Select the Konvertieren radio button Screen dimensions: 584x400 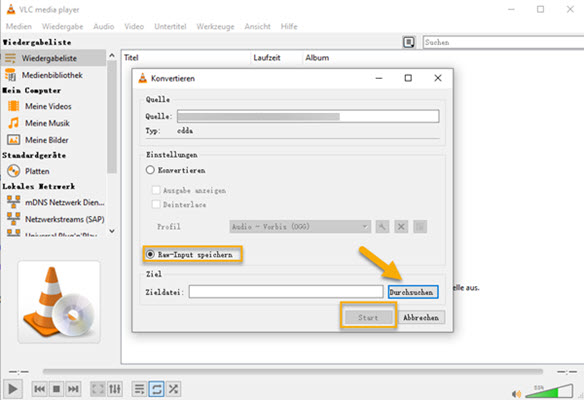point(150,170)
